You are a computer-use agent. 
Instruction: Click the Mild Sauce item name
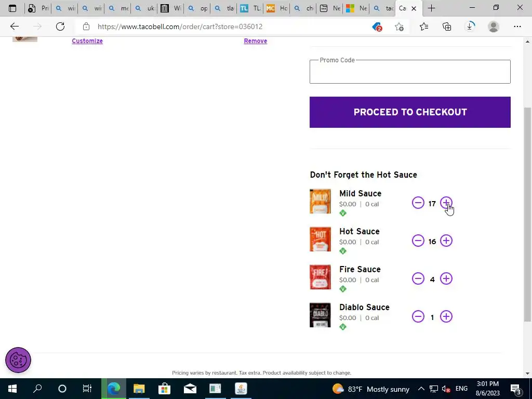point(361,193)
